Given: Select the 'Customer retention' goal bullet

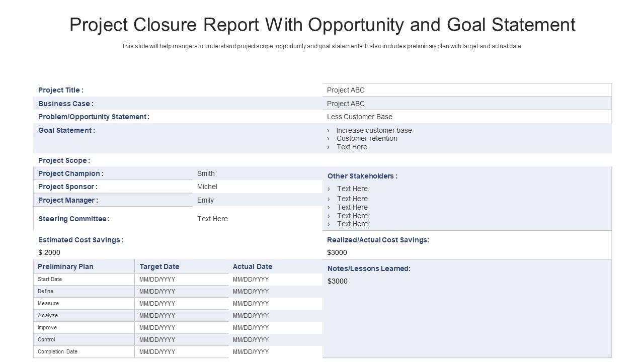Looking at the screenshot, I should click(x=367, y=138).
